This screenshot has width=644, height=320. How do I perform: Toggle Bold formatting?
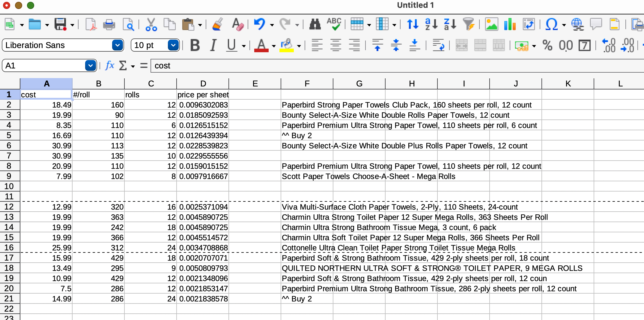click(195, 46)
